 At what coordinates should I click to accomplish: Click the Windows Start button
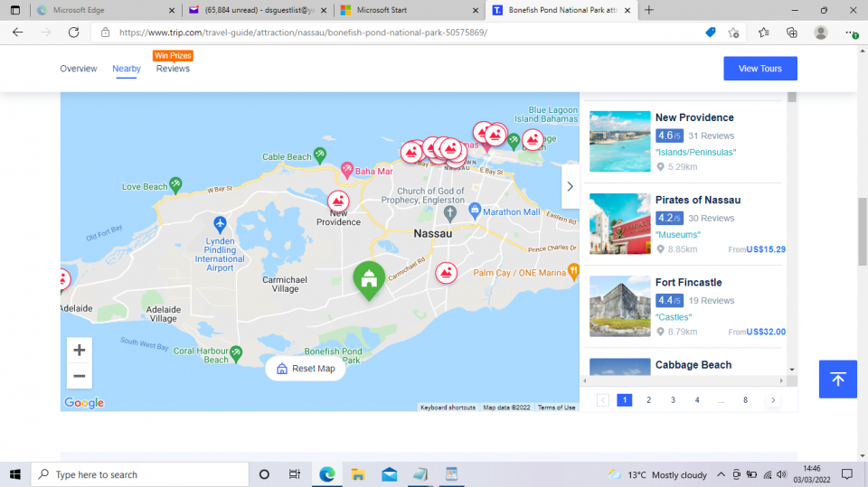(15, 474)
